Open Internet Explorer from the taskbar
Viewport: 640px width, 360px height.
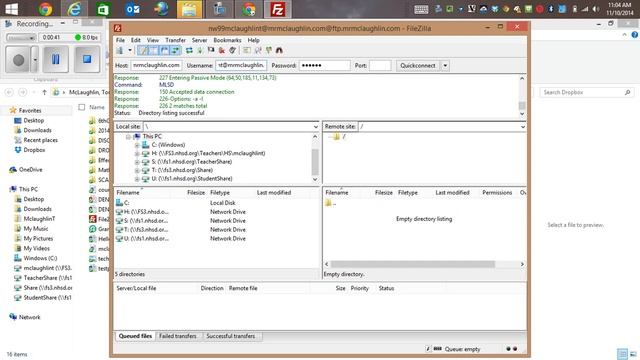tap(74, 9)
